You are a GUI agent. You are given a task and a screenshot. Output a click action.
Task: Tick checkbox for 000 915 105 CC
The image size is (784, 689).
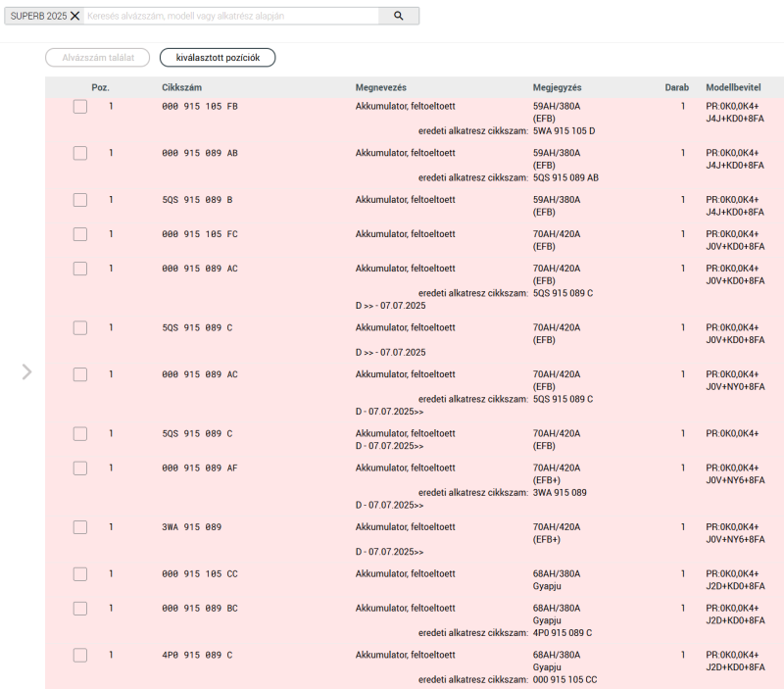80,574
